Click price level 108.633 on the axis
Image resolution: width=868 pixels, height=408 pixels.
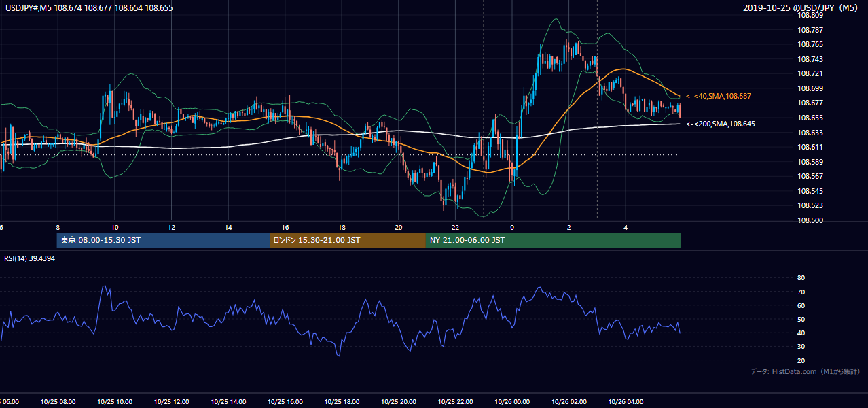point(810,133)
